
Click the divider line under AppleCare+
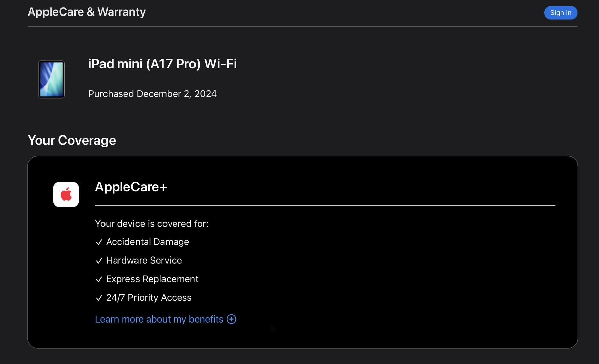325,205
